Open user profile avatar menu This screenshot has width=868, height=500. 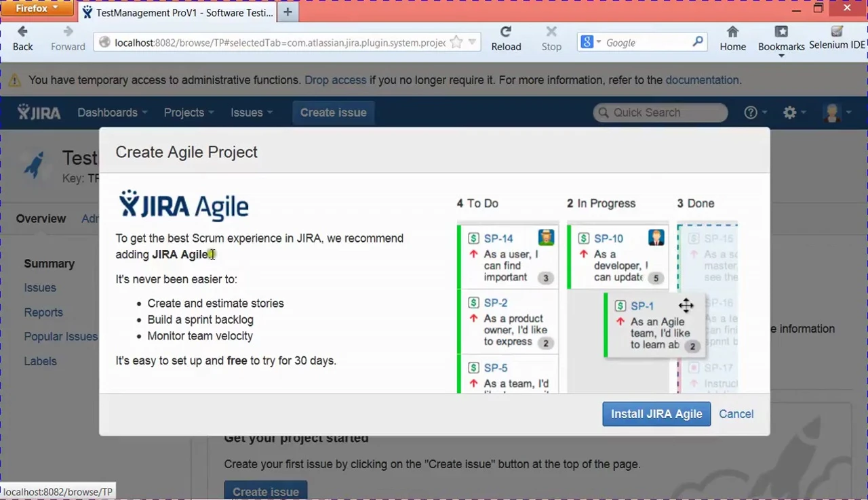832,112
